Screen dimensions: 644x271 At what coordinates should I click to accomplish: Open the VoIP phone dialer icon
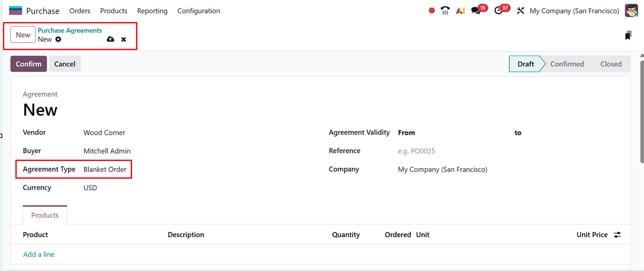[x=445, y=11]
